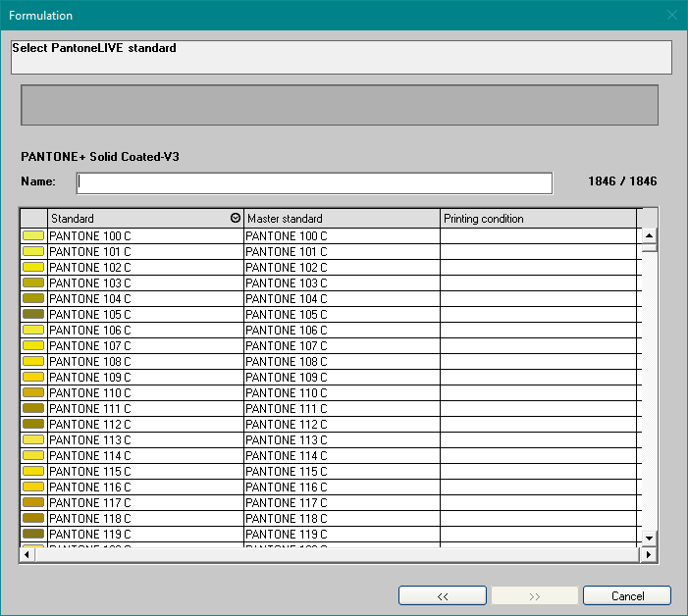Choose PANTONE 113 C in Standard column
The width and height of the screenshot is (688, 616).
[145, 440]
